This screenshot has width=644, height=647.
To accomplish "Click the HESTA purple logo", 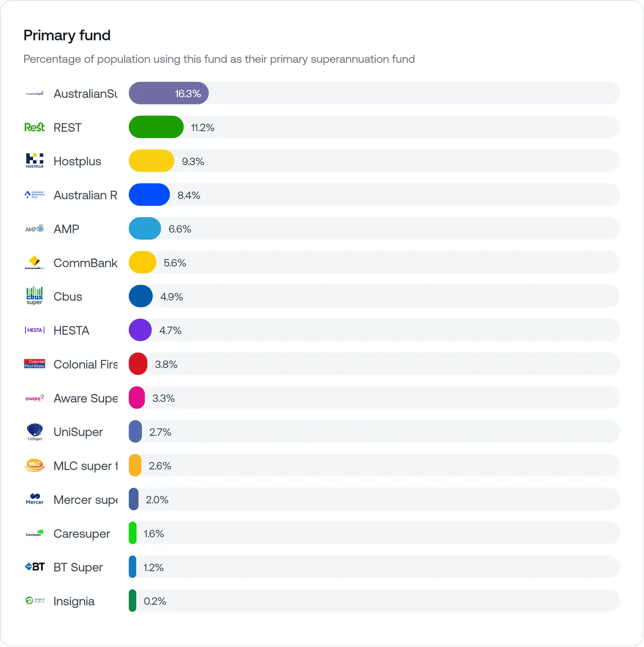I will point(34,330).
